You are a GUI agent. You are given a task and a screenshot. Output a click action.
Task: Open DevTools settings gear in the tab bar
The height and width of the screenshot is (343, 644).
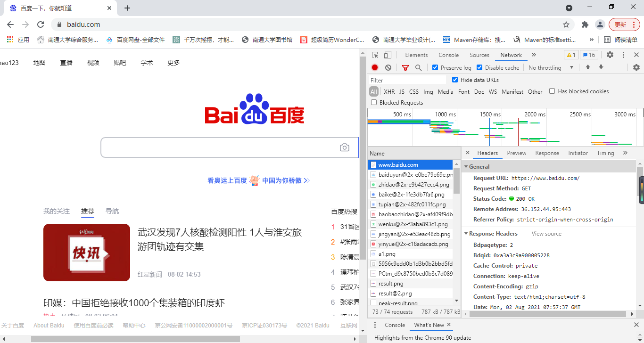coord(610,55)
